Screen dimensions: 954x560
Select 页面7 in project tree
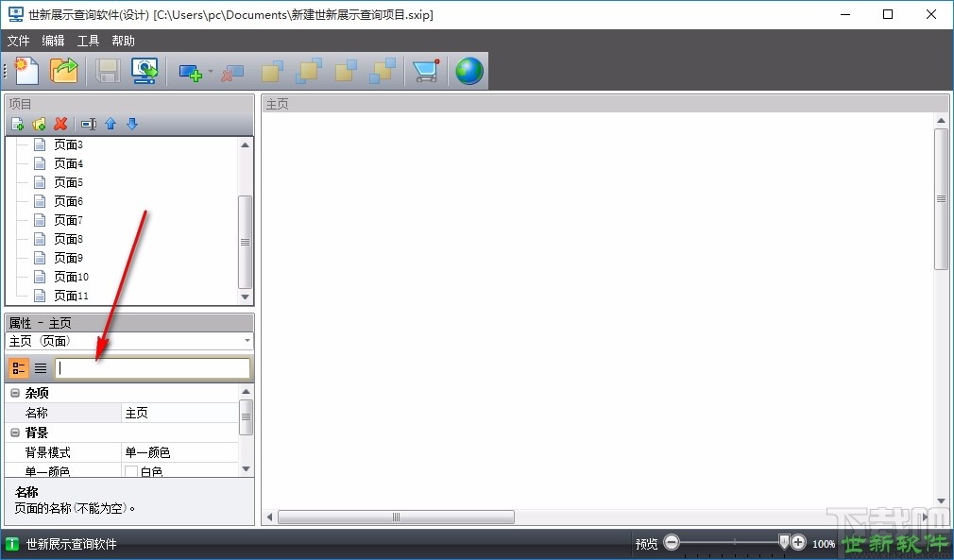tap(68, 220)
